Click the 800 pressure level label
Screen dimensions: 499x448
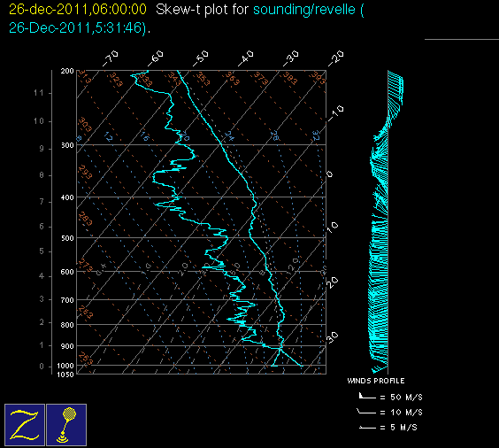(x=67, y=325)
